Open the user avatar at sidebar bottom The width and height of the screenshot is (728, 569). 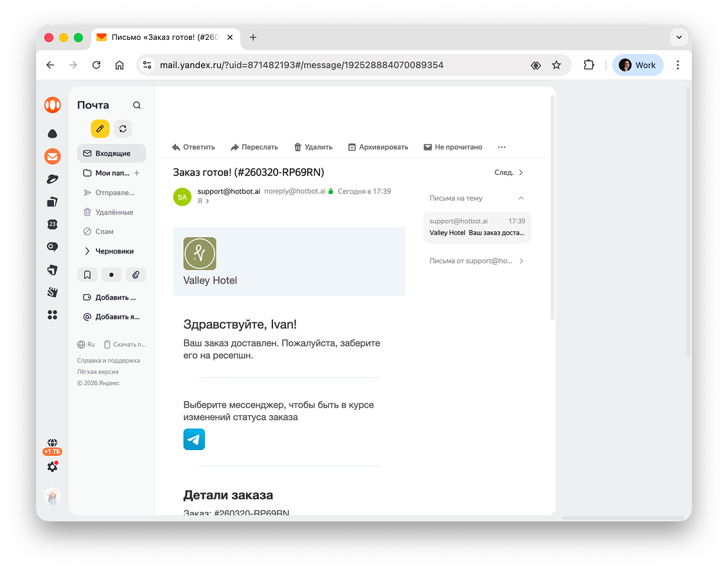click(x=53, y=496)
